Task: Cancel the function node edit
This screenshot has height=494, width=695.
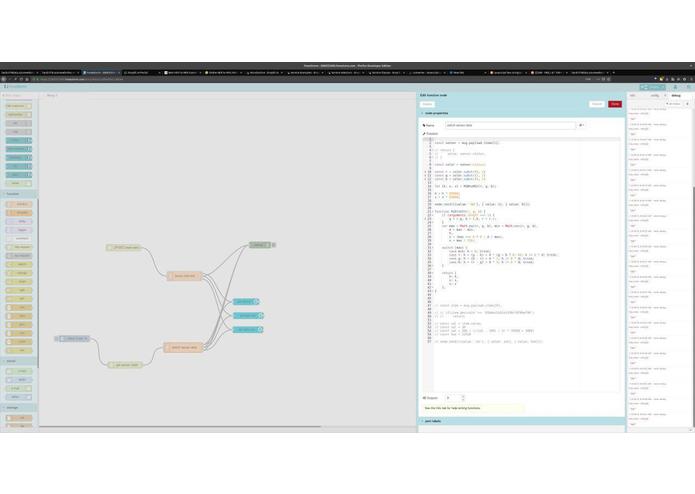Action: [x=597, y=104]
